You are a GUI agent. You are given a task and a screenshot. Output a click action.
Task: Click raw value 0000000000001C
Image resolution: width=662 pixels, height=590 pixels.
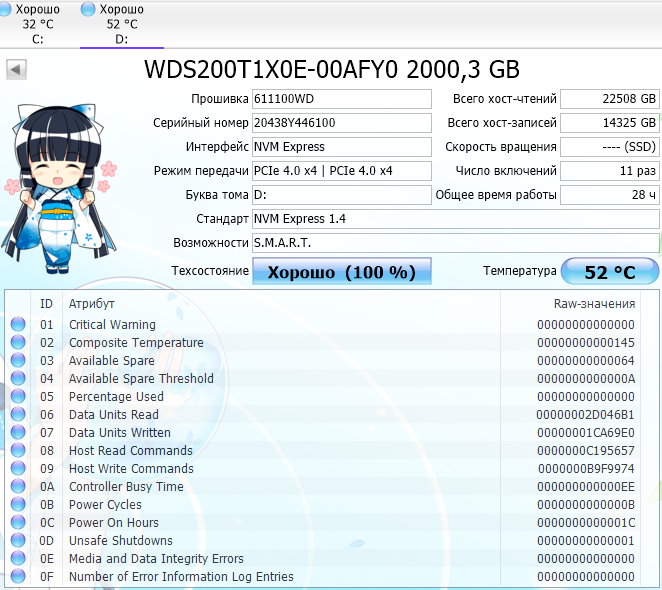(586, 522)
